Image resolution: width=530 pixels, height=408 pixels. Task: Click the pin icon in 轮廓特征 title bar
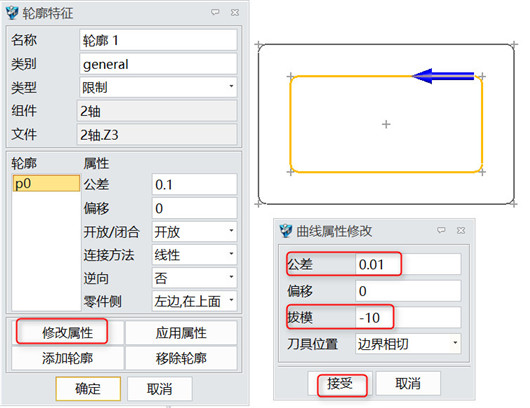tap(215, 12)
